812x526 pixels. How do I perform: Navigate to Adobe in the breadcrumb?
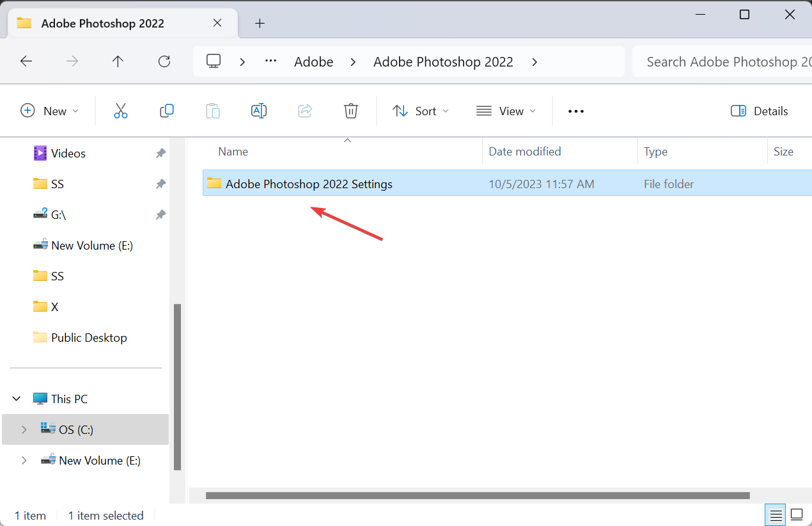314,61
